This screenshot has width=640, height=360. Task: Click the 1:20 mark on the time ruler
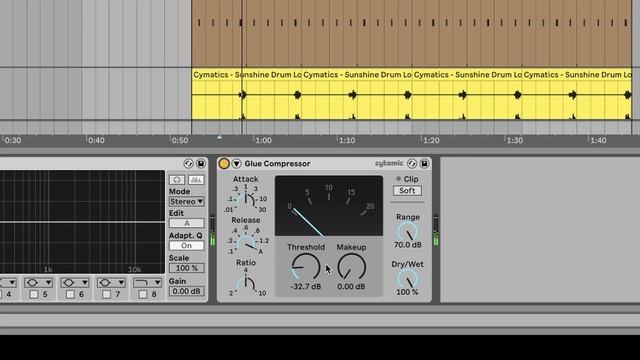[431, 140]
